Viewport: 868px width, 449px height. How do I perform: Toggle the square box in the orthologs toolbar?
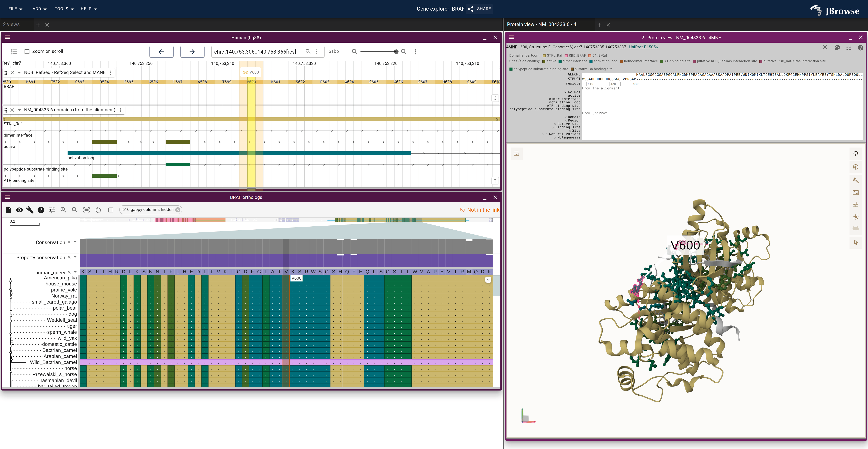click(x=111, y=210)
